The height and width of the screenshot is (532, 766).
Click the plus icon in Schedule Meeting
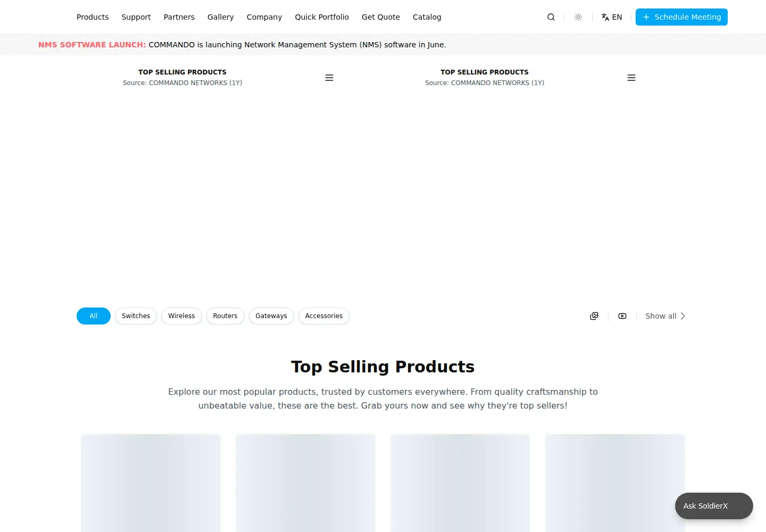coord(646,17)
